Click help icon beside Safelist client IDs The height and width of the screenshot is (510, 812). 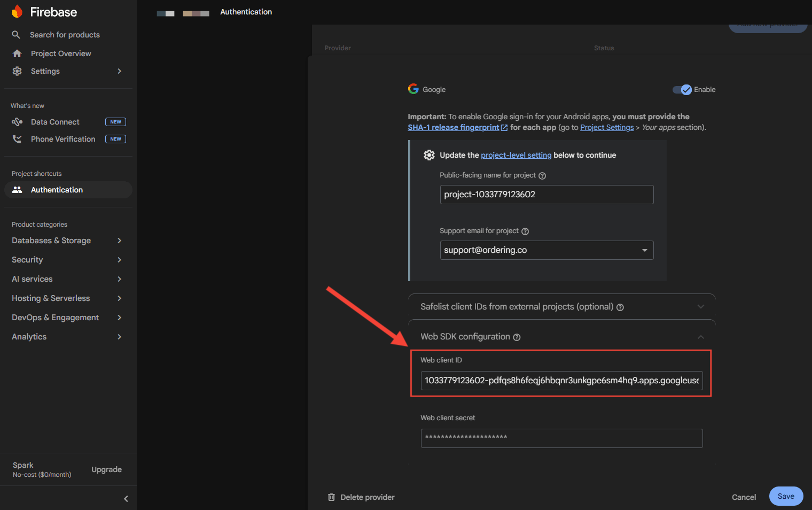[620, 307]
